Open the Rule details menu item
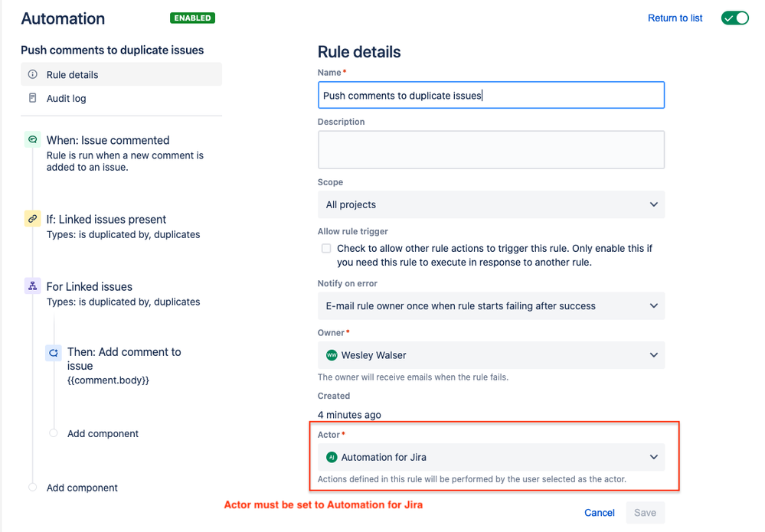This screenshot has height=532, width=765. pyautogui.click(x=121, y=74)
